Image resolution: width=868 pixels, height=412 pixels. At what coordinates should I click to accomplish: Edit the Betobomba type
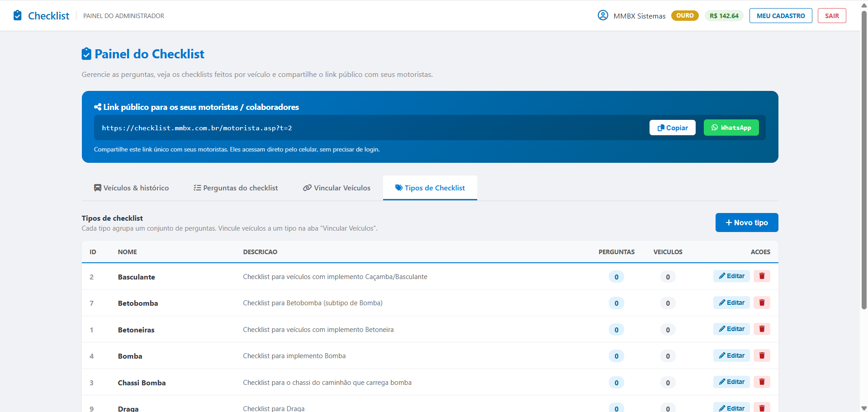pos(731,303)
